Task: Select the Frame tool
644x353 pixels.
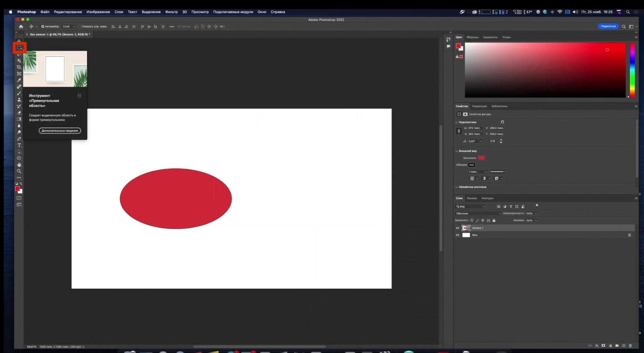Action: coord(19,74)
